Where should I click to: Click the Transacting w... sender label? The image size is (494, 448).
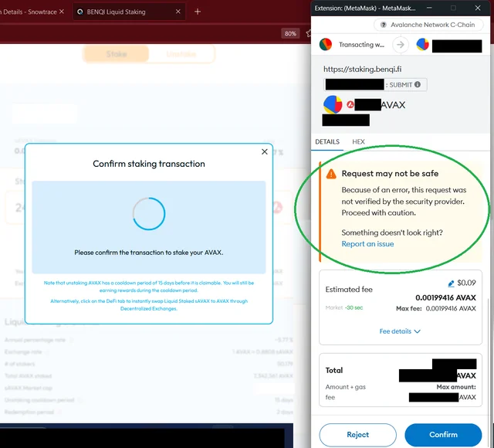tap(361, 45)
